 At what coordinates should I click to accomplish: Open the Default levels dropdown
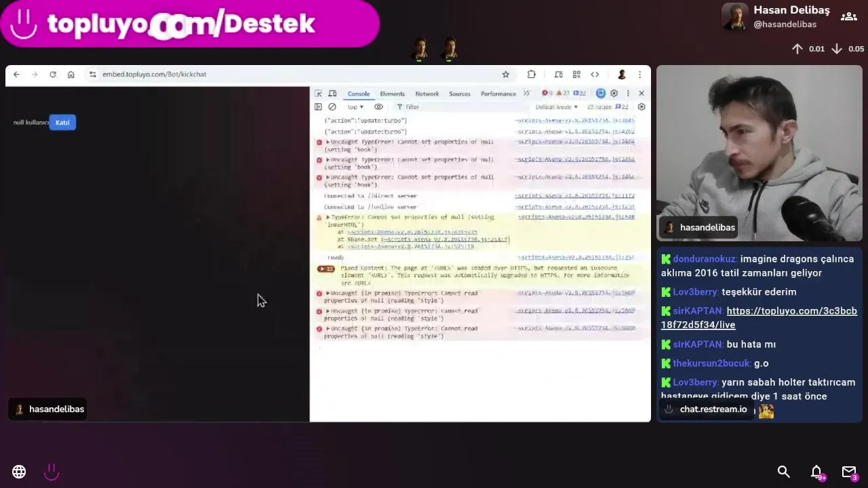pos(557,107)
